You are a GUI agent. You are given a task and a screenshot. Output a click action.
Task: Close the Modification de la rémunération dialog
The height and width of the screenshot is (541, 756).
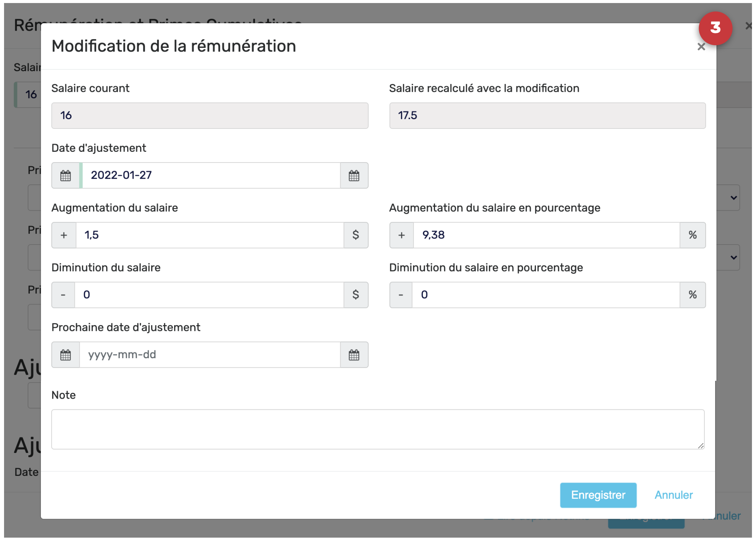(701, 47)
